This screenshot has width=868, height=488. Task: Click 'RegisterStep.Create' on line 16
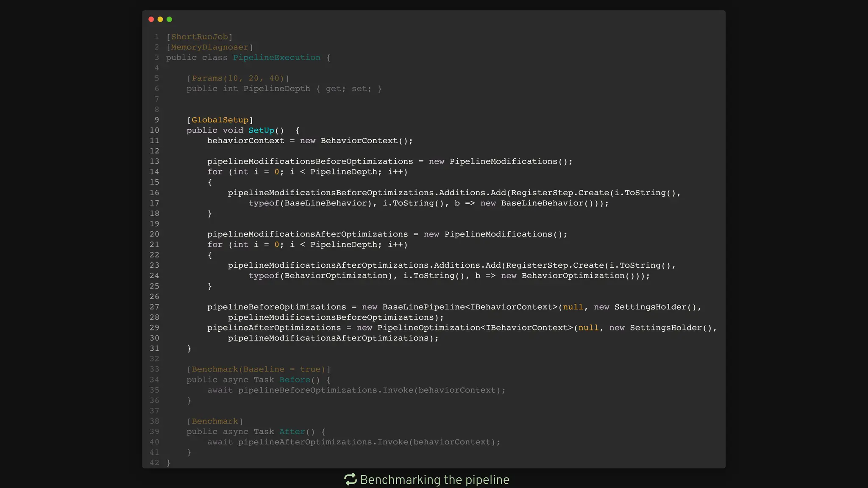coord(560,193)
